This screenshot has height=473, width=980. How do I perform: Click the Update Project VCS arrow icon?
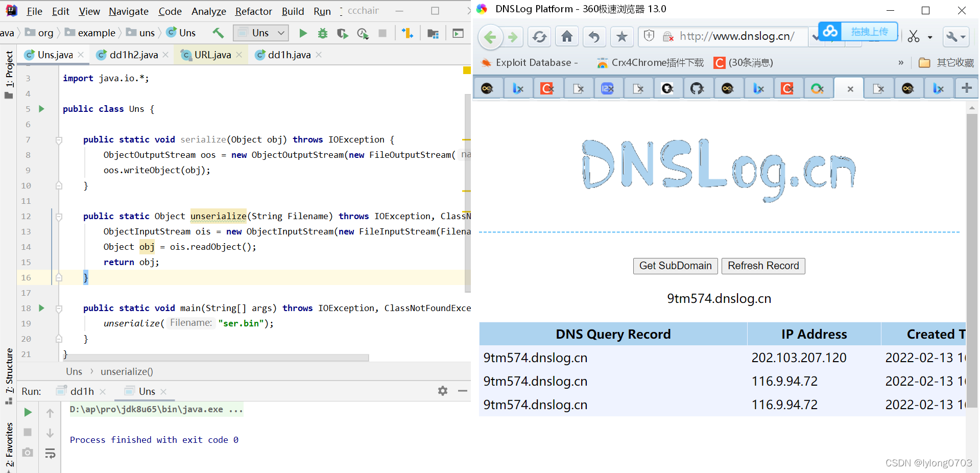click(407, 33)
